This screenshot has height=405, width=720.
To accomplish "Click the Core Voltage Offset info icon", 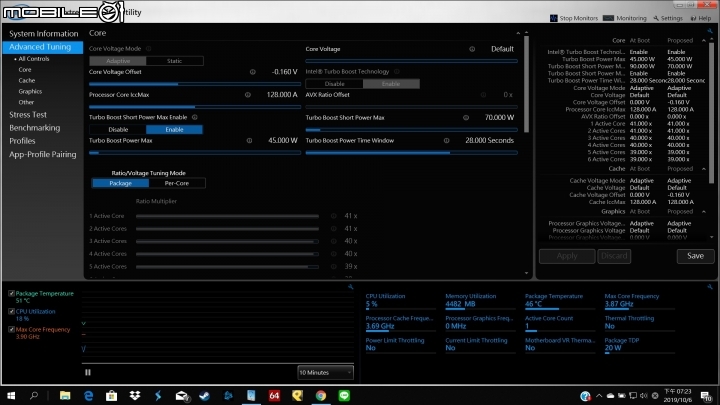I will (253, 72).
